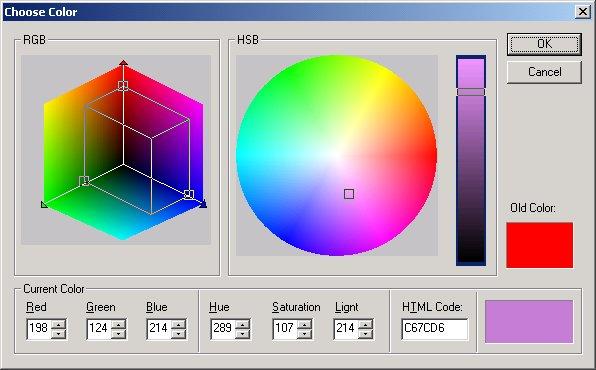Image resolution: width=596 pixels, height=370 pixels.
Task: Click inside the Hue value field
Action: pos(223,329)
